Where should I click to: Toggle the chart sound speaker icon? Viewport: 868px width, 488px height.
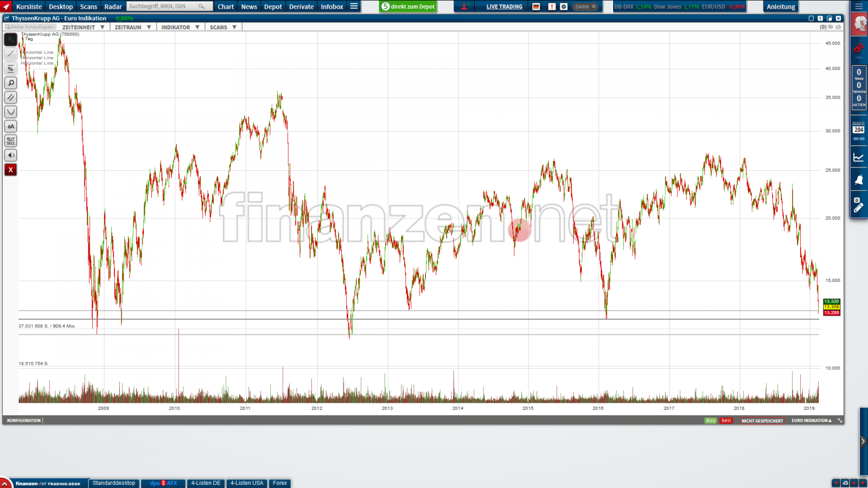pyautogui.click(x=10, y=155)
